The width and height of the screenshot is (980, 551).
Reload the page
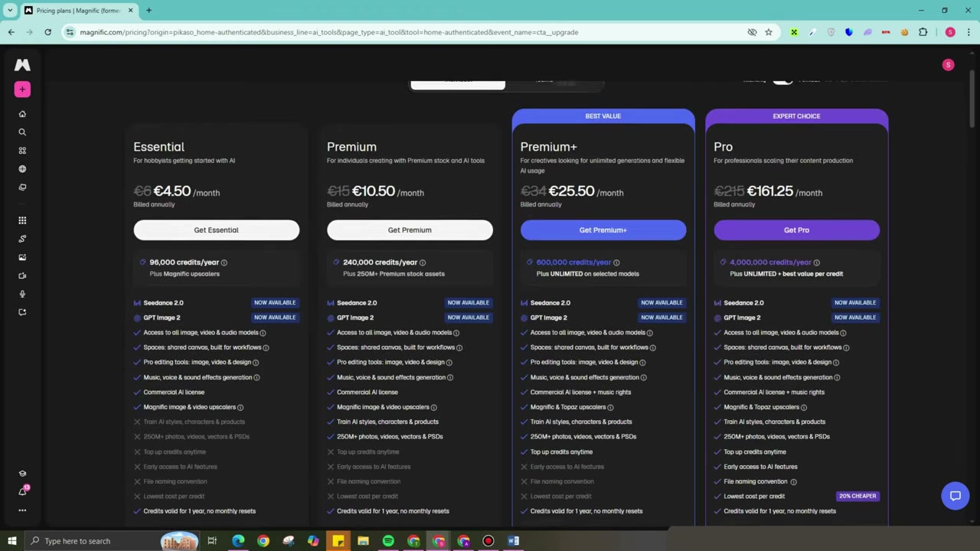click(x=47, y=32)
